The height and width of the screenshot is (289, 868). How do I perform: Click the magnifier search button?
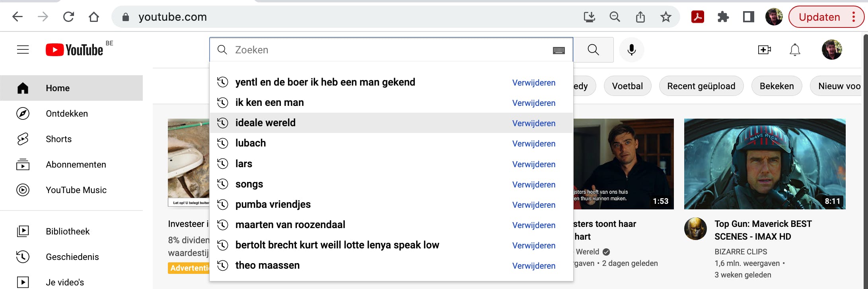point(593,50)
